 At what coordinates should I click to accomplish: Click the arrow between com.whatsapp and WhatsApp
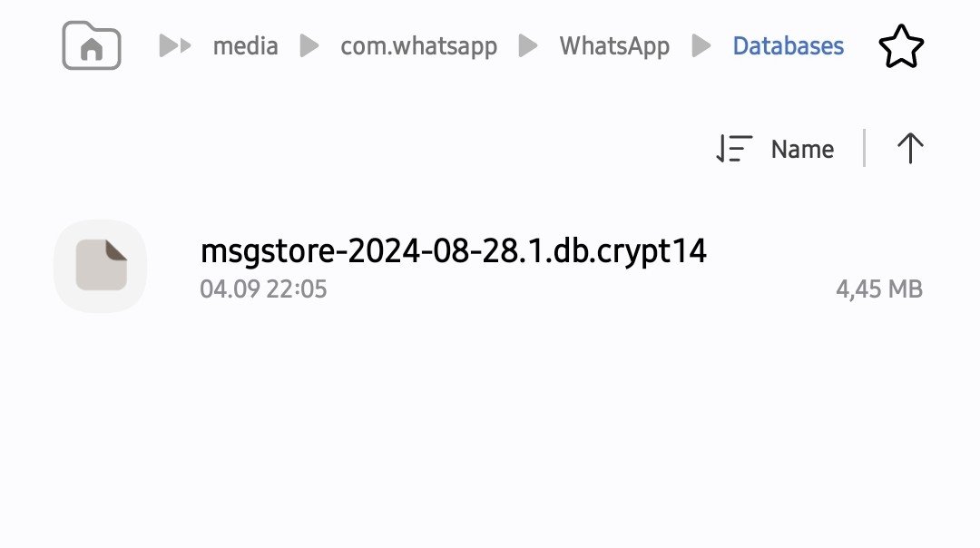(x=528, y=46)
